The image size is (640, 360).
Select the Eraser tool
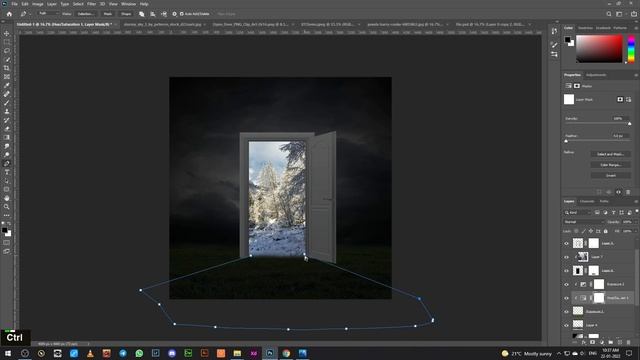point(7,129)
